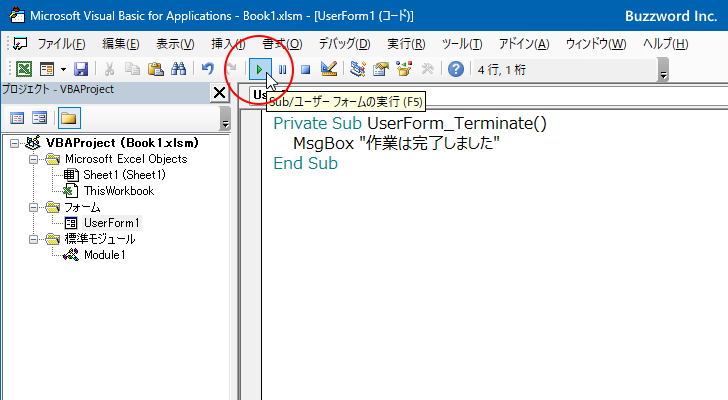Open the 編集(E) menu
The width and height of the screenshot is (728, 400).
[121, 44]
